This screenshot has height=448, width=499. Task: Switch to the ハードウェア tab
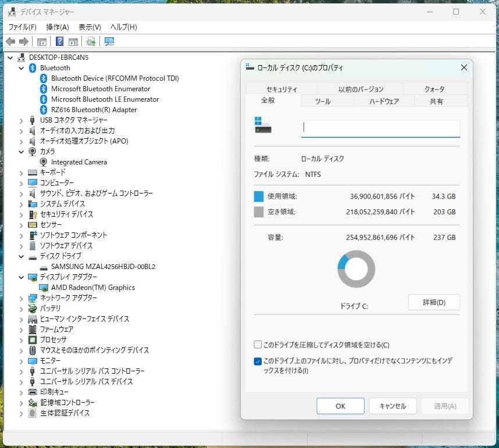[x=383, y=100]
